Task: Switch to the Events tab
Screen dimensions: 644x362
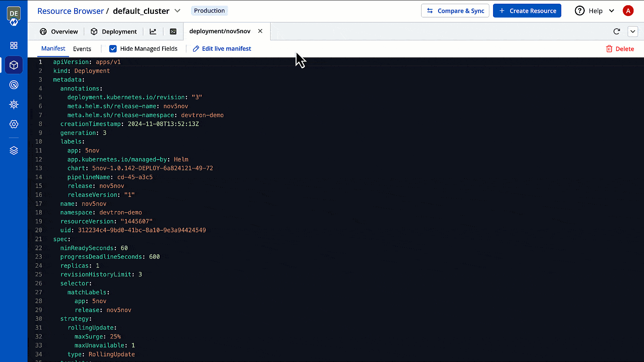Action: pyautogui.click(x=82, y=48)
